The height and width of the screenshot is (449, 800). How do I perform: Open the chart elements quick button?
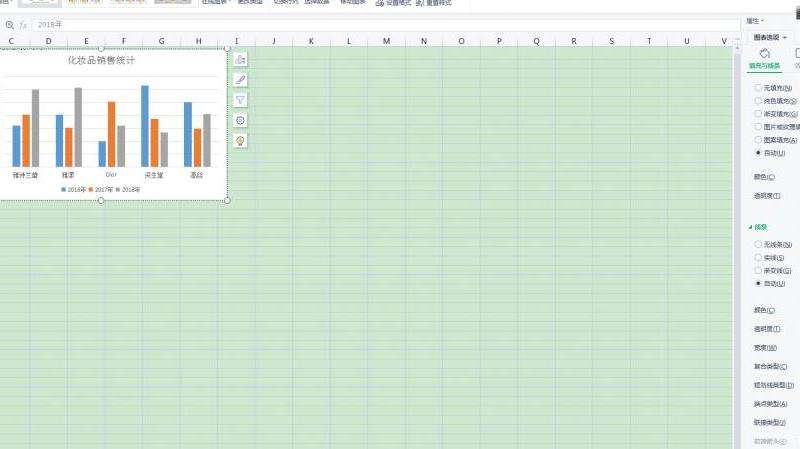pyautogui.click(x=240, y=59)
